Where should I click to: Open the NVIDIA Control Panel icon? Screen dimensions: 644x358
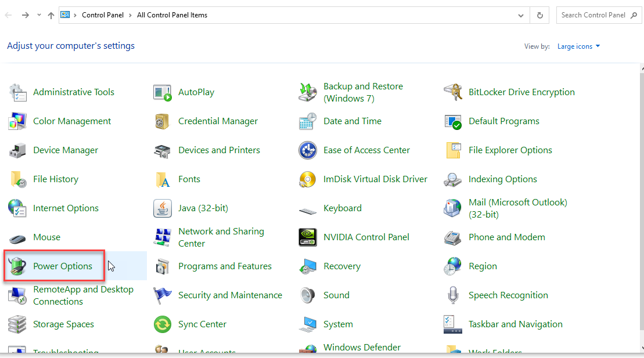308,237
